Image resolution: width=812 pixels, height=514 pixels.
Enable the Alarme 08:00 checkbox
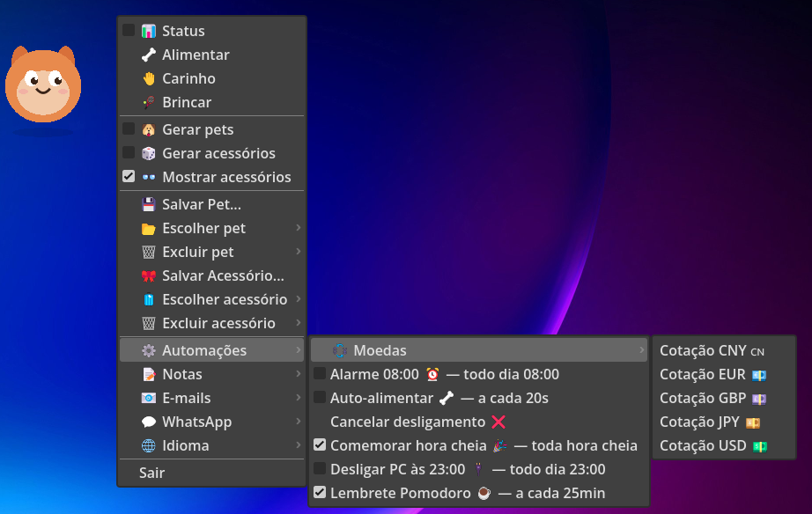pos(320,373)
